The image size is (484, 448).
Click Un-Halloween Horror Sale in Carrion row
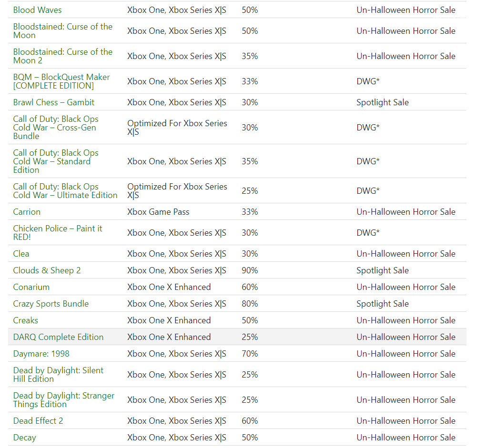(x=406, y=212)
